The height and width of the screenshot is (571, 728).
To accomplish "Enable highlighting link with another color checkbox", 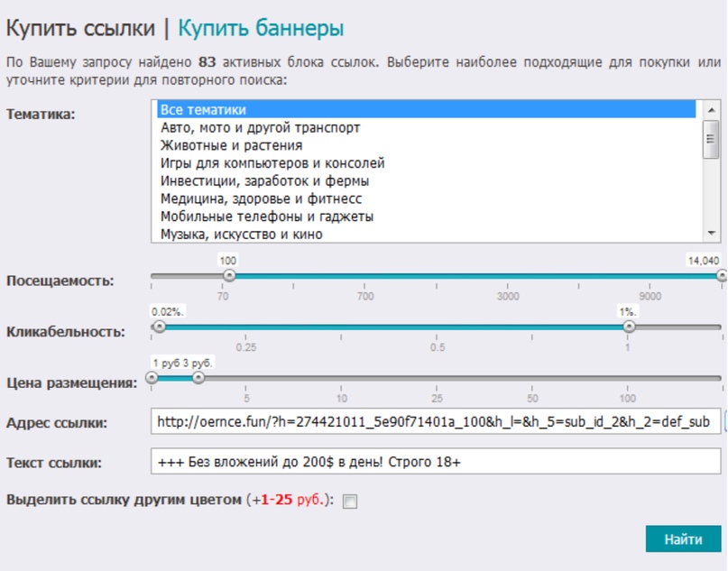I will (350, 502).
